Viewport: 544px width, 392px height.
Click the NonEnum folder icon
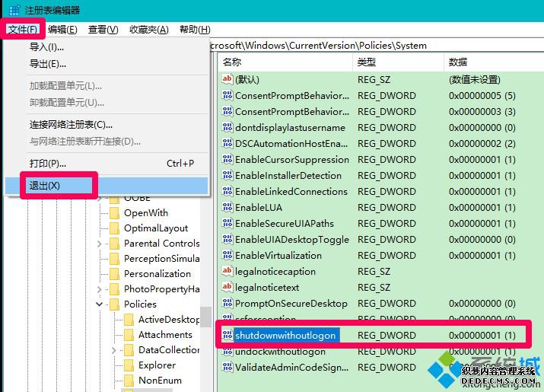point(129,381)
